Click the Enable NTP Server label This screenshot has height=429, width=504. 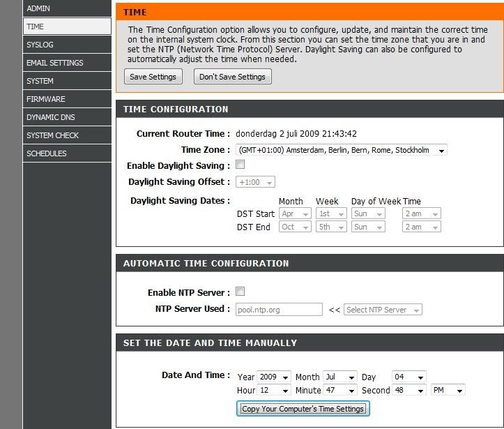[189, 293]
